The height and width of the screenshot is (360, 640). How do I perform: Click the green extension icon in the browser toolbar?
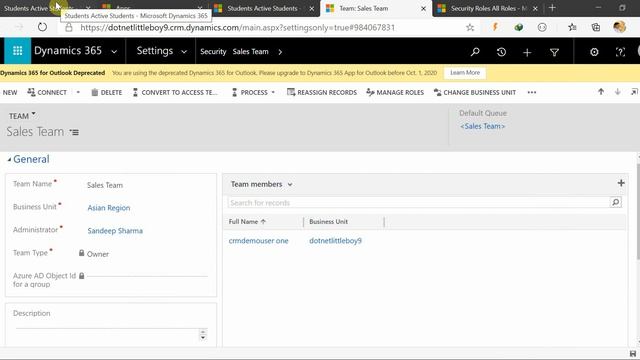coord(518,27)
